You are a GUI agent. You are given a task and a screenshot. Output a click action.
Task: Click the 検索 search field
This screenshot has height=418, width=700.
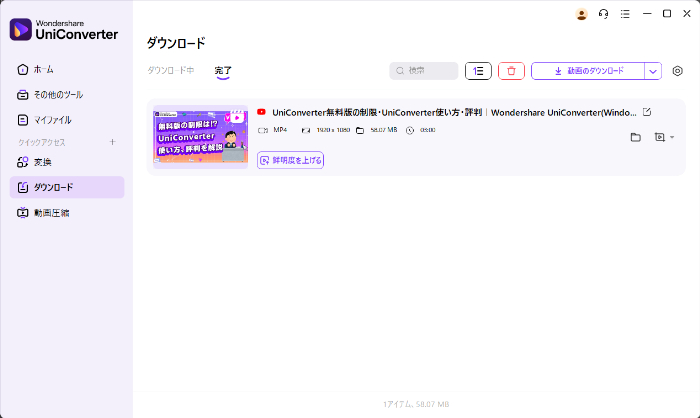coord(424,71)
